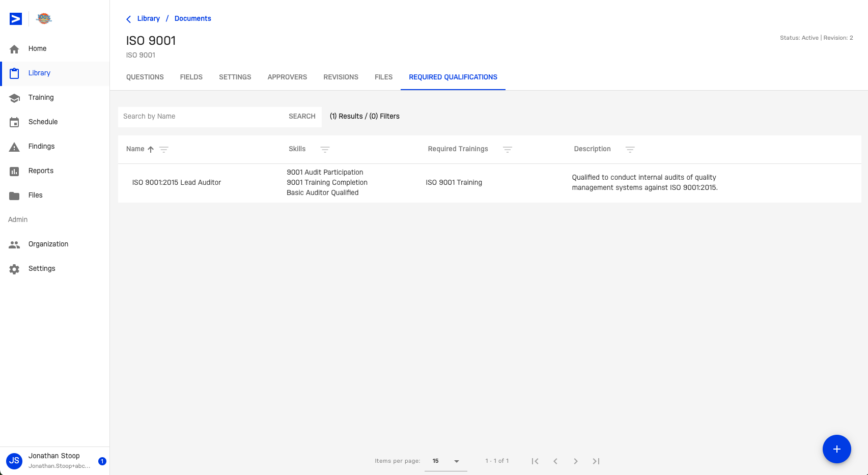Viewport: 868px width, 475px height.
Task: Open the ISO 9001:2015 Lead Auditor row
Action: tap(490, 183)
